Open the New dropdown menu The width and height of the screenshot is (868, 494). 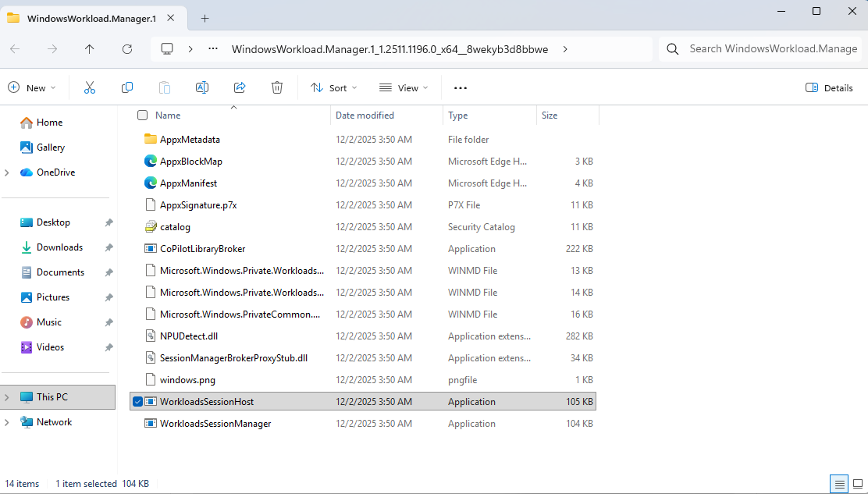tap(32, 88)
